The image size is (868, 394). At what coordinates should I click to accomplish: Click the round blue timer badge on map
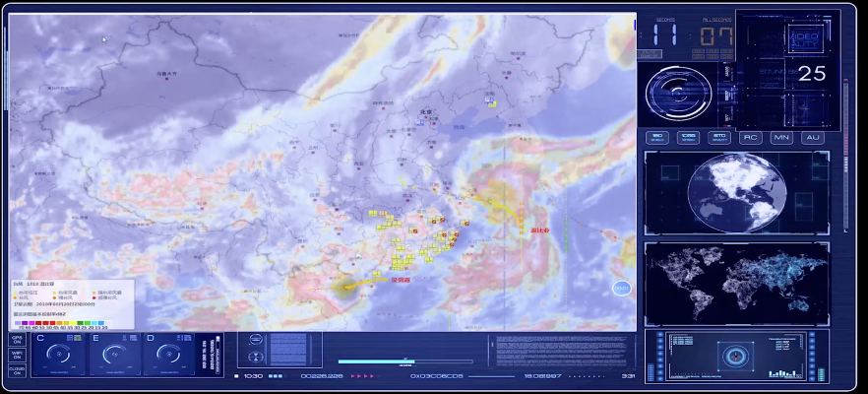pyautogui.click(x=622, y=289)
